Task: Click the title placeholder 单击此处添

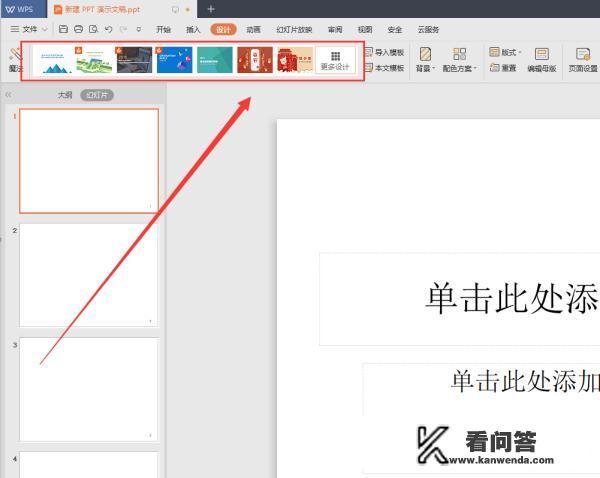Action: [x=460, y=299]
